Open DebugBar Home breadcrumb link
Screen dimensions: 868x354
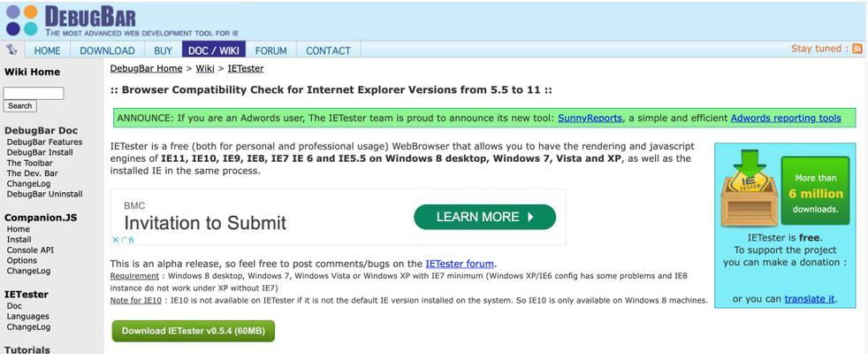coord(146,69)
